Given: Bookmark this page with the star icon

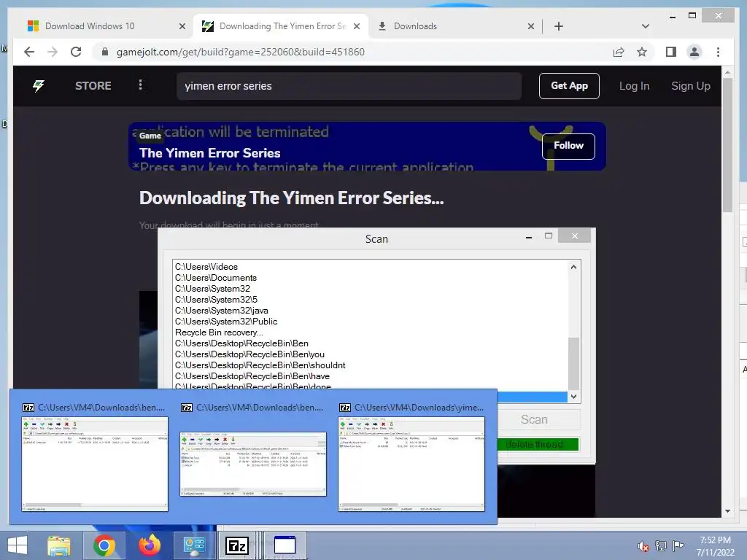Looking at the screenshot, I should 642,52.
